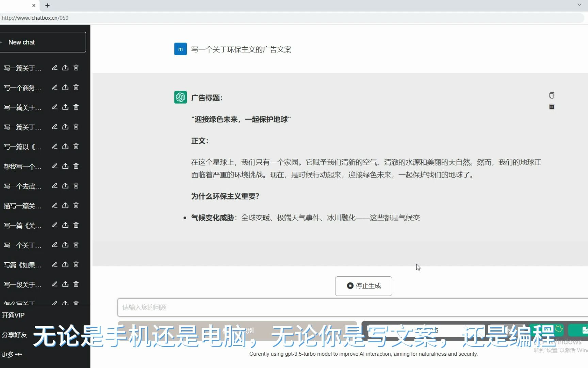Expand the tab list chevron at window top
Viewport: 588px width, 368px height.
coord(579,5)
